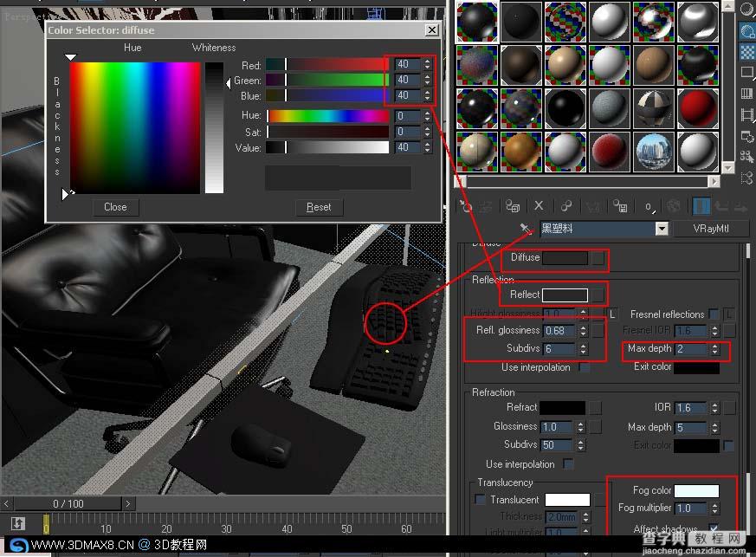The height and width of the screenshot is (557, 756).
Task: Click the 0 / 100 time slider
Action: [x=68, y=503]
